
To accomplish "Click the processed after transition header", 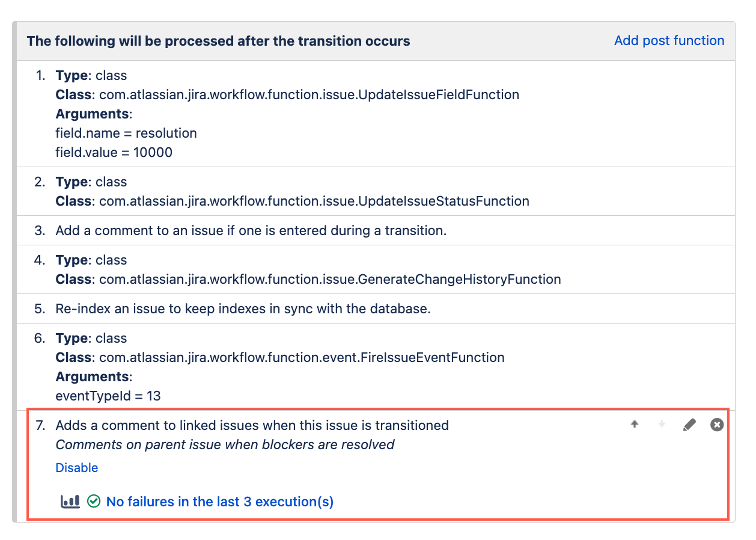I will click(219, 41).
